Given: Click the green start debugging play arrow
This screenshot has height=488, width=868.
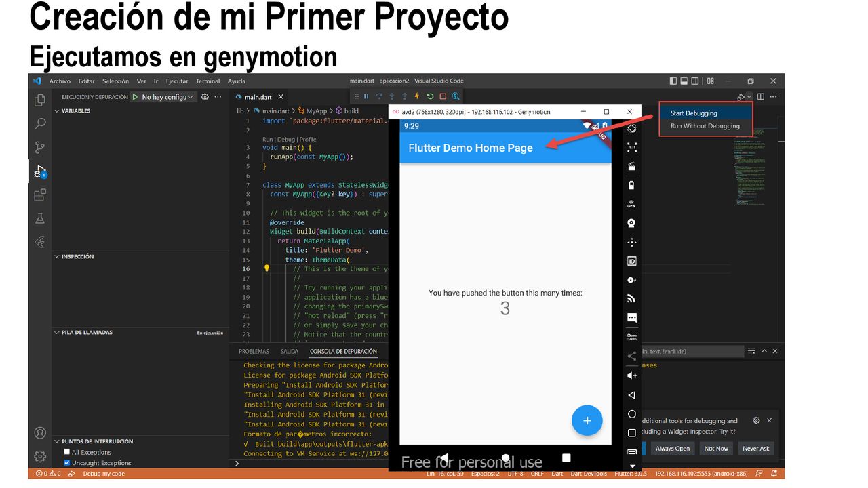Looking at the screenshot, I should pos(135,97).
